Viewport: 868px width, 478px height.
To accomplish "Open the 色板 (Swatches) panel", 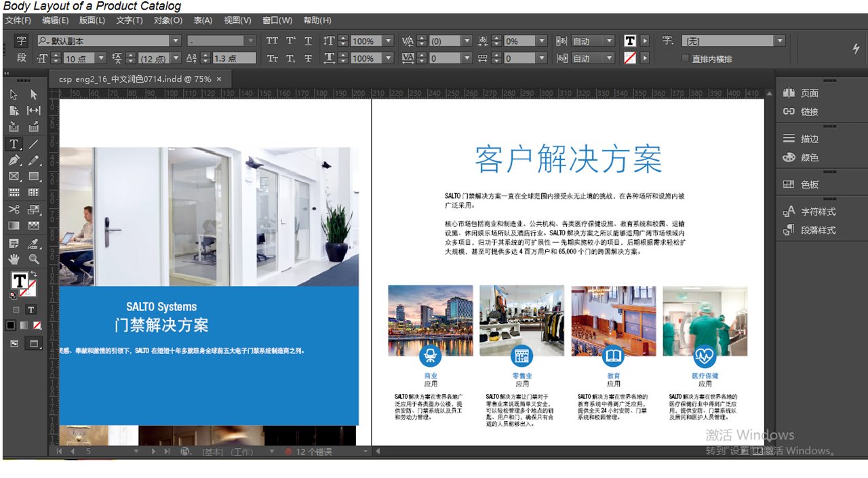I will pos(801,184).
